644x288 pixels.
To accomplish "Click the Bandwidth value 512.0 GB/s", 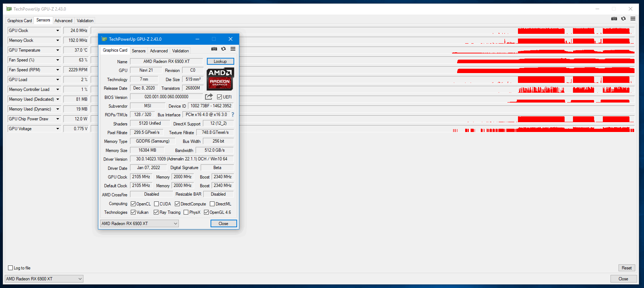I will [215, 150].
